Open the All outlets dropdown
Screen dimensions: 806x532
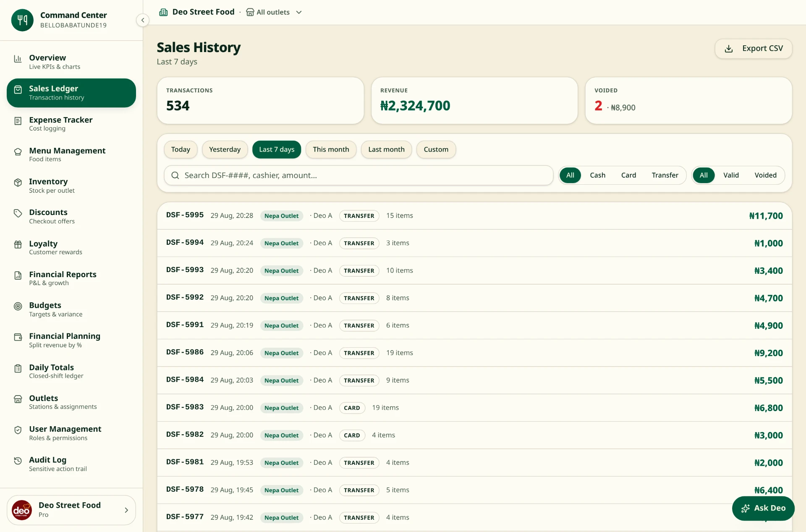point(274,12)
